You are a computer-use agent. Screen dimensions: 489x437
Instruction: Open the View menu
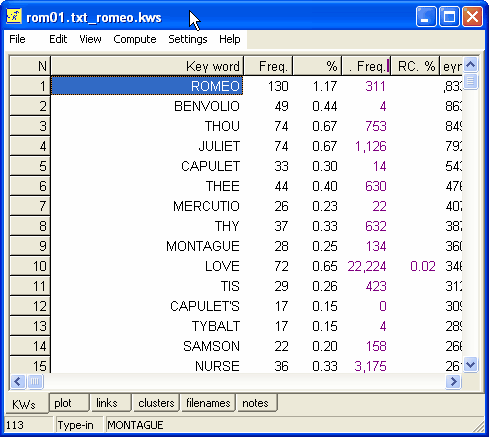point(90,39)
